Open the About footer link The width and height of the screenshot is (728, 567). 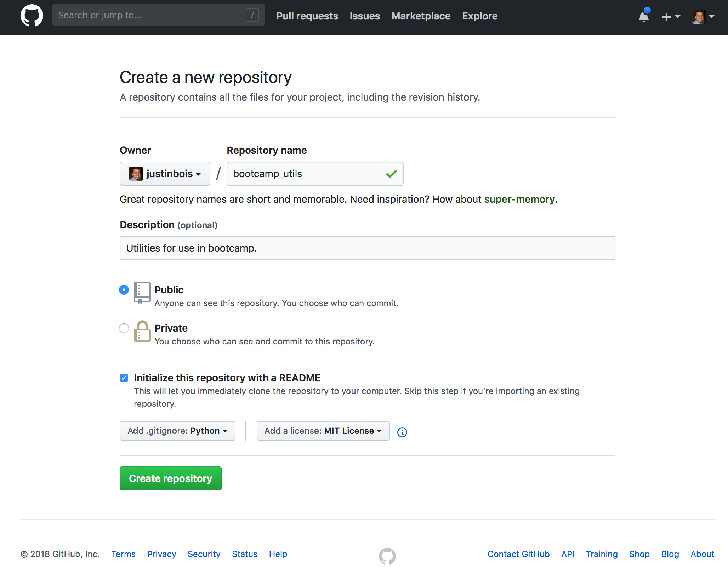tap(703, 554)
